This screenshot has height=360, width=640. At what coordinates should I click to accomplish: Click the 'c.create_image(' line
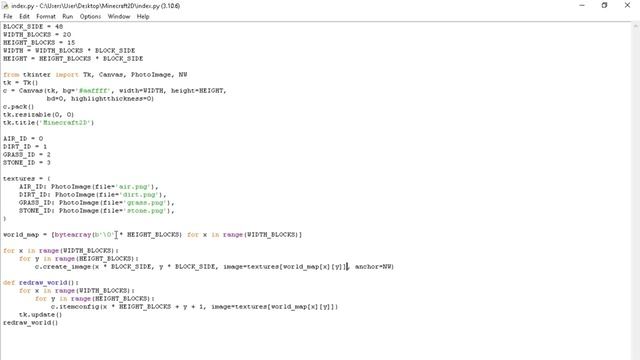click(214, 267)
